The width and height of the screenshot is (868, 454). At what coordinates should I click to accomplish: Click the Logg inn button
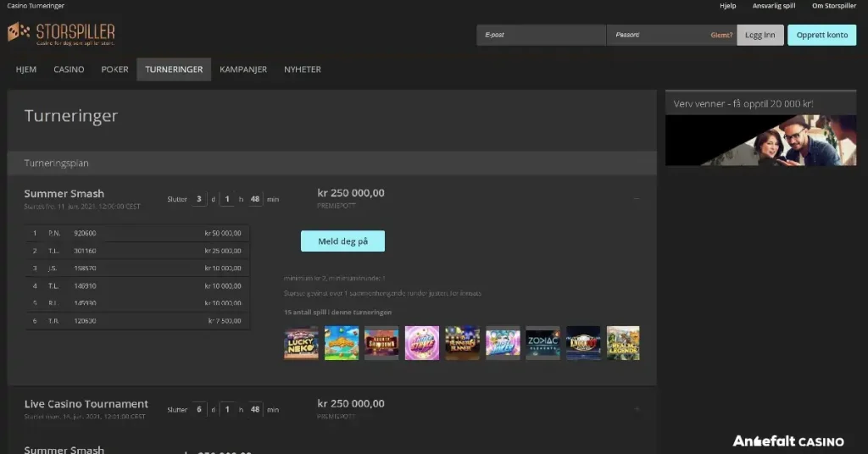click(760, 35)
